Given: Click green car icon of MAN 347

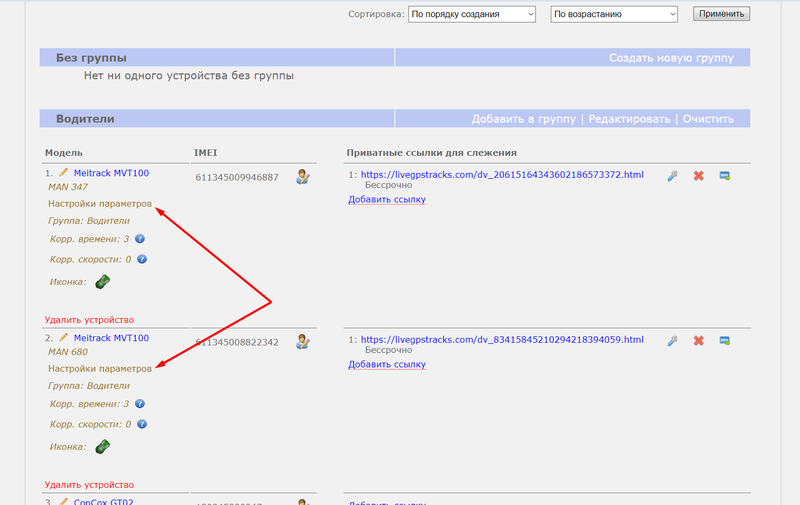Looking at the screenshot, I should click(103, 282).
